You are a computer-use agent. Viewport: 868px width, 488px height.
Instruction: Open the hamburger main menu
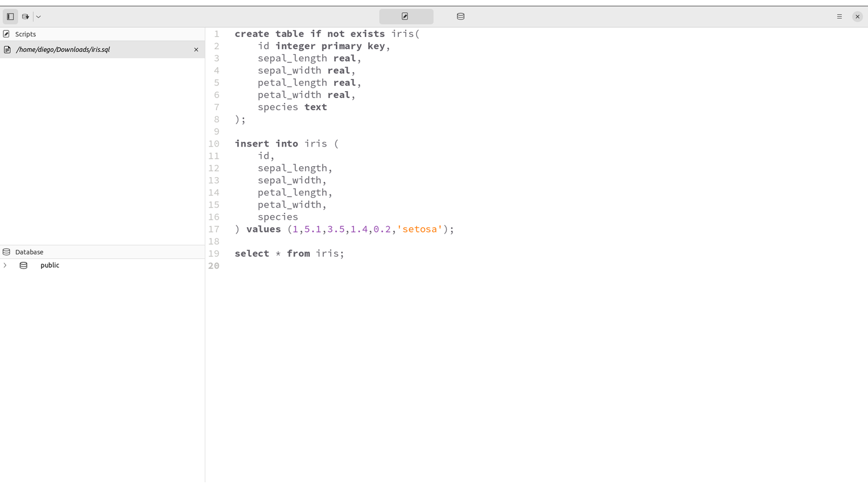click(839, 16)
